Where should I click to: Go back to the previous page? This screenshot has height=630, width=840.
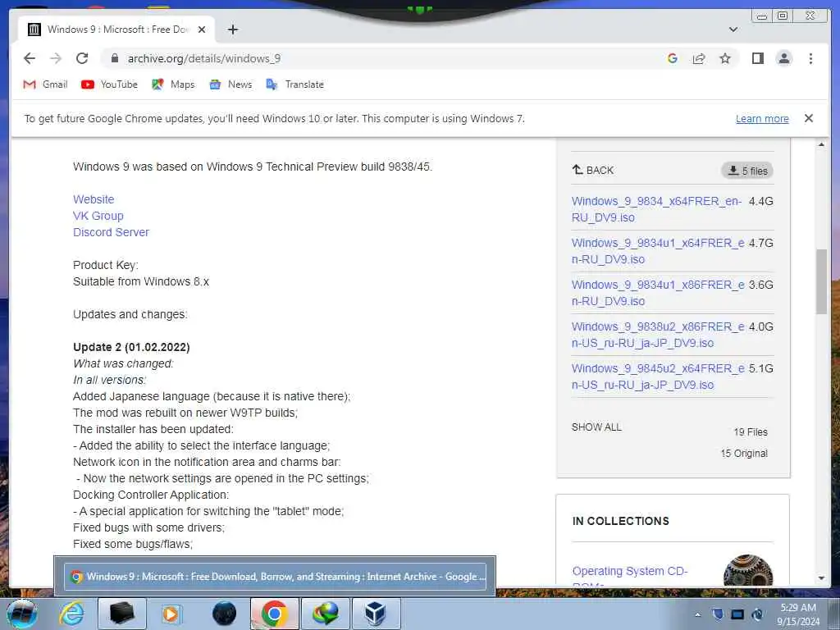click(x=30, y=58)
